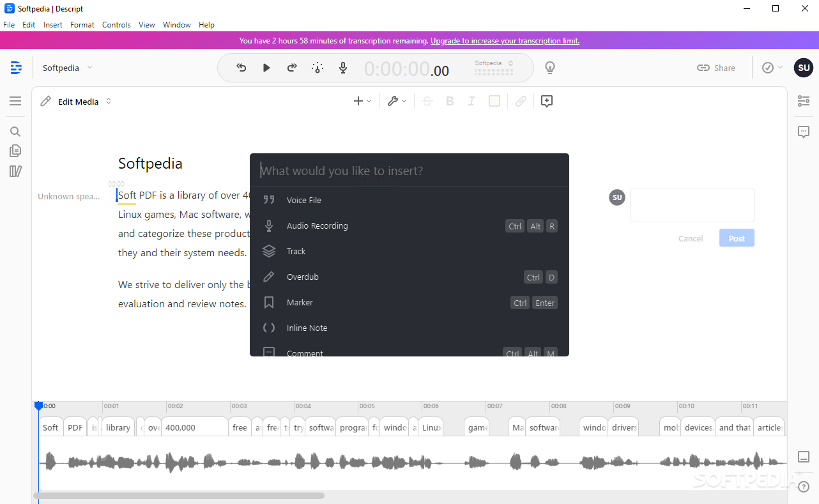819x504 pixels.
Task: Add a comment using toolbar icon
Action: coord(546,101)
